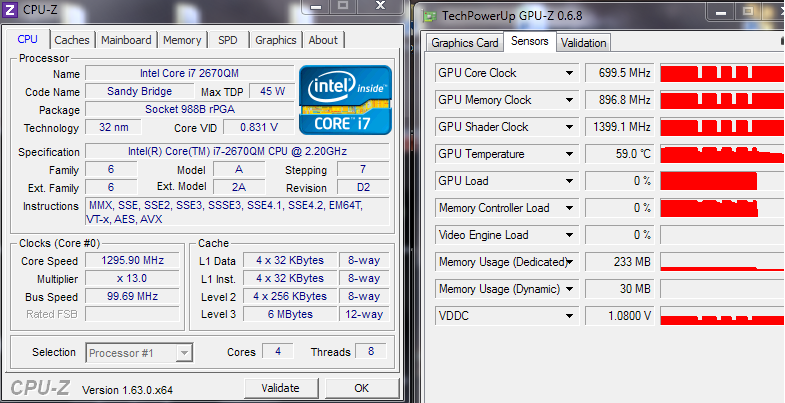The height and width of the screenshot is (403, 785).
Task: Click the Threads count value 8
Action: tap(371, 351)
